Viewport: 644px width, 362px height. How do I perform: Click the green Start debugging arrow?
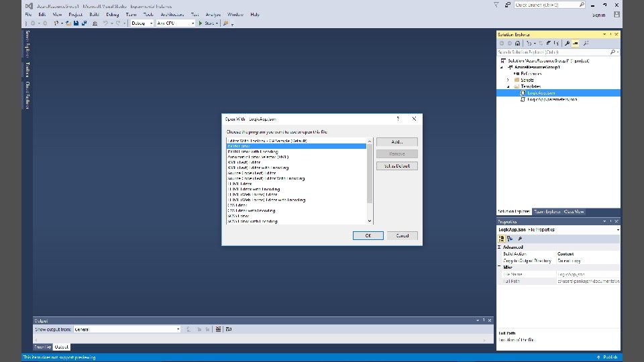pyautogui.click(x=201, y=23)
